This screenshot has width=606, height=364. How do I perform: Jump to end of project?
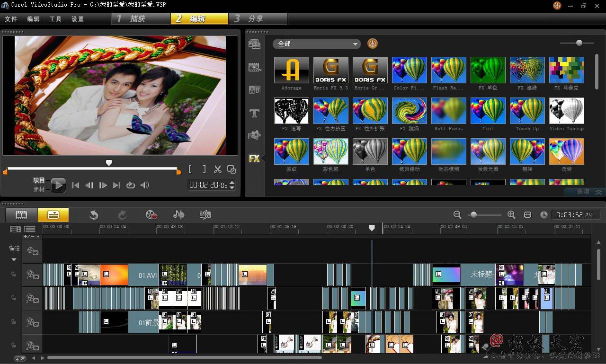click(x=116, y=185)
